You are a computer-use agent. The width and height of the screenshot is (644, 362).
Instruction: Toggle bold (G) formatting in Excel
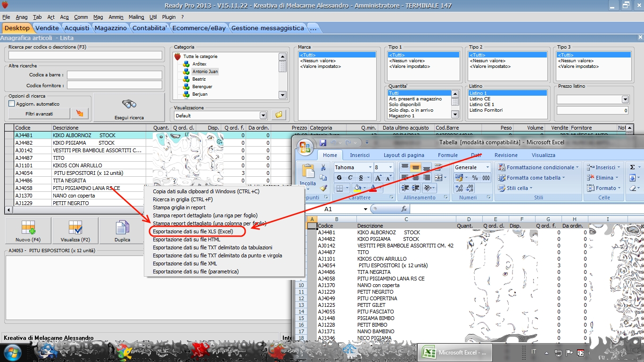click(x=339, y=178)
